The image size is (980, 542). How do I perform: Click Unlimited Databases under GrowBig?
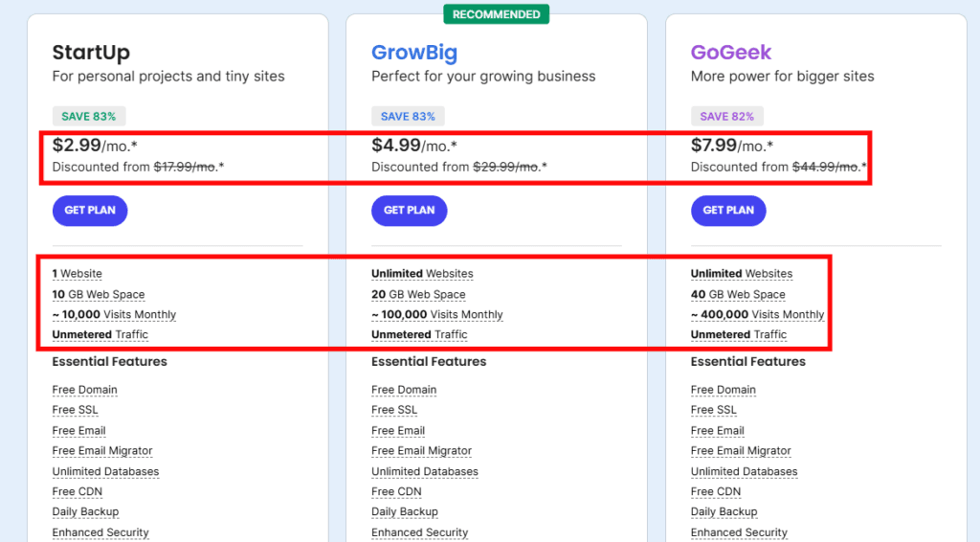pyautogui.click(x=425, y=471)
